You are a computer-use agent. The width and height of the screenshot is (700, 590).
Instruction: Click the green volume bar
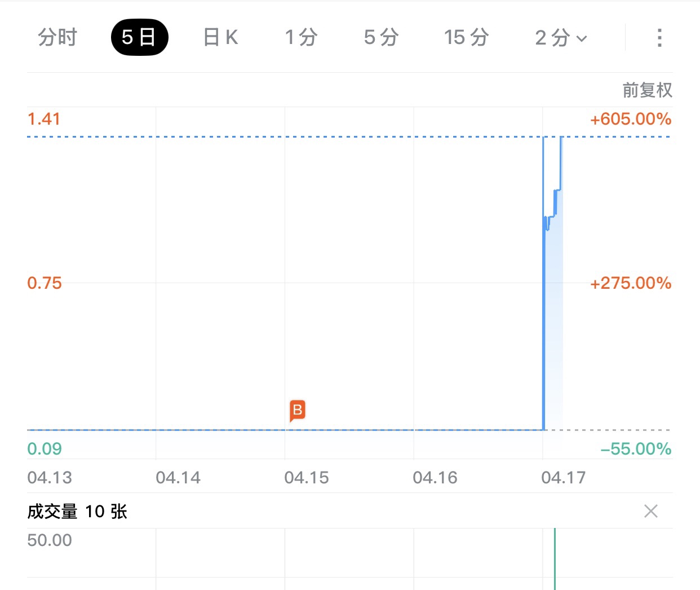(x=555, y=560)
